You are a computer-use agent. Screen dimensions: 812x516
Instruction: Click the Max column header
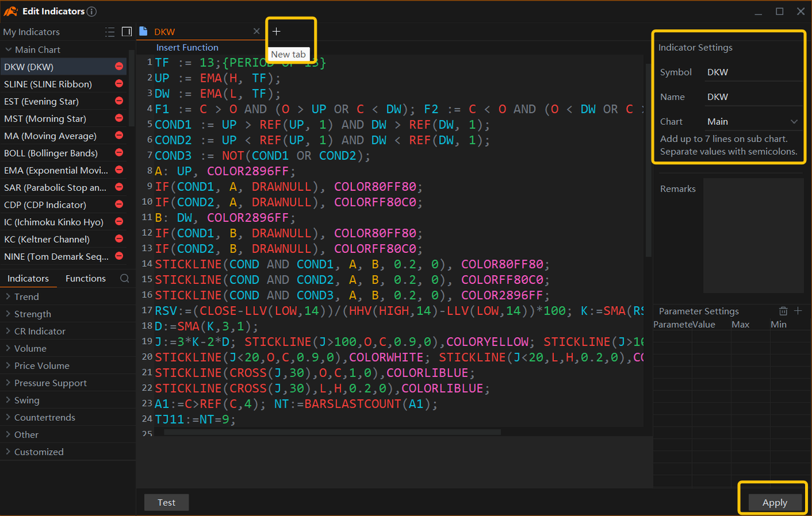(740, 325)
